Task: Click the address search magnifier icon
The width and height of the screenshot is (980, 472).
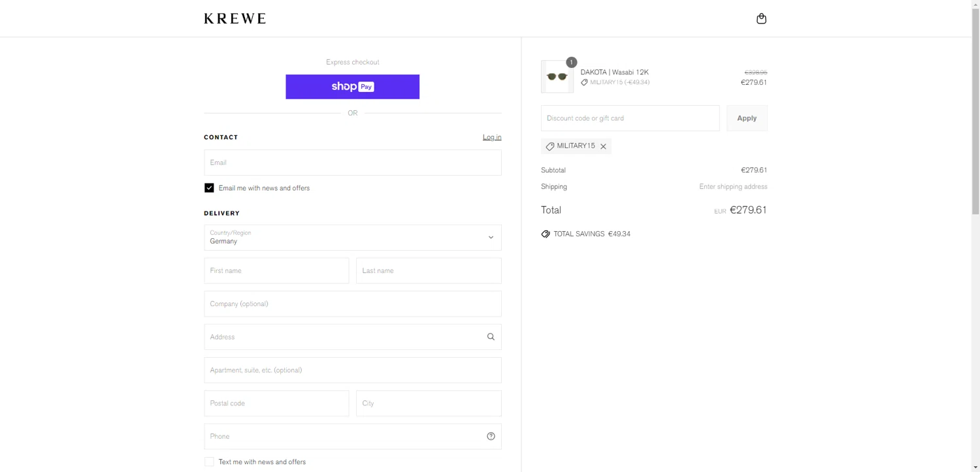Action: click(491, 337)
